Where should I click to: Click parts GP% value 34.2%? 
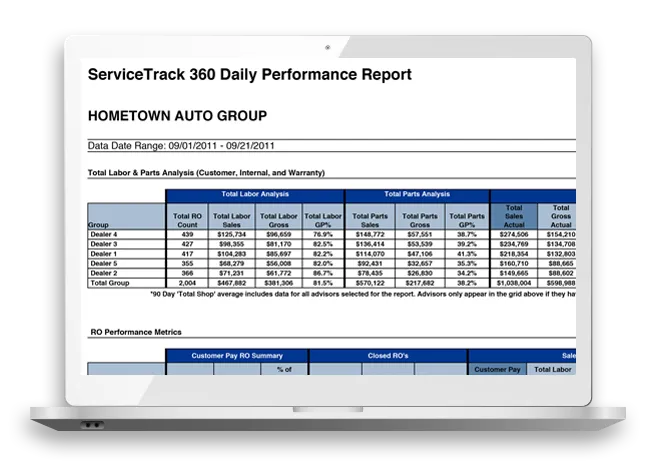[467, 273]
